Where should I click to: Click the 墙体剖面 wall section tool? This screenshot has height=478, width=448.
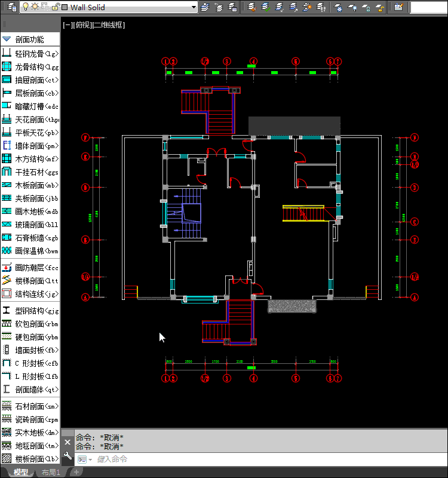[30, 145]
